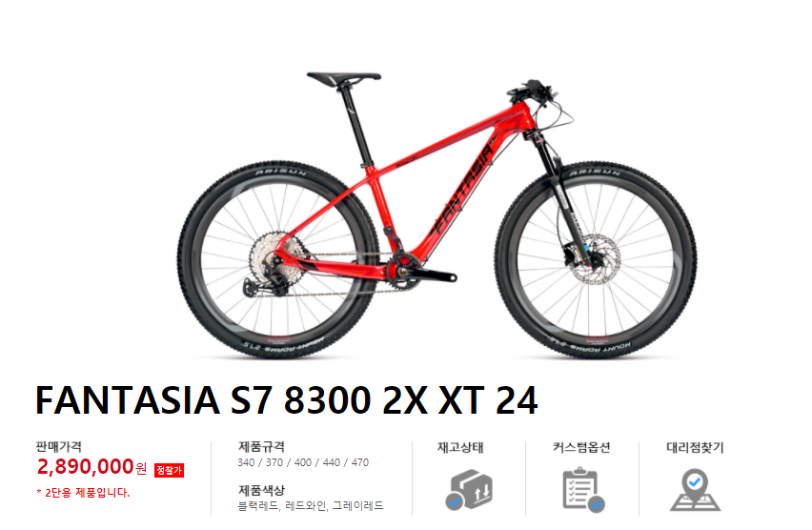Open the 커스텀옵션 clipboard checklist icon
Viewport: 812px width, 530px height.
(583, 490)
